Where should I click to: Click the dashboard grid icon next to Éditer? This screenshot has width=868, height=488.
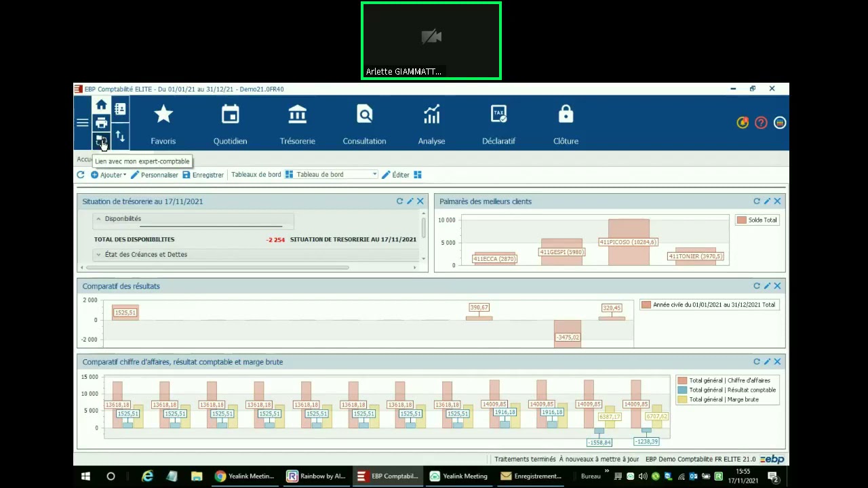[418, 175]
